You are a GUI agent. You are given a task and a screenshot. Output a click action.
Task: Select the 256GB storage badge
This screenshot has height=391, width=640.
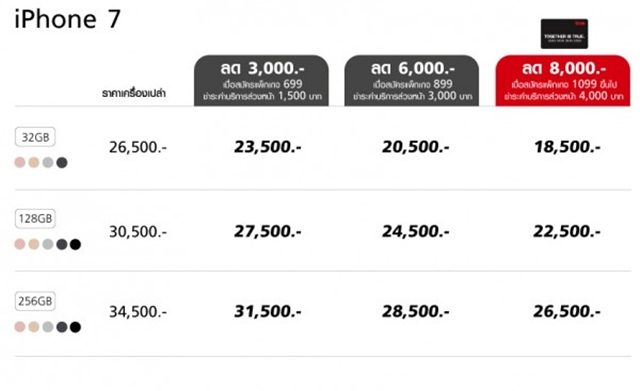35,301
